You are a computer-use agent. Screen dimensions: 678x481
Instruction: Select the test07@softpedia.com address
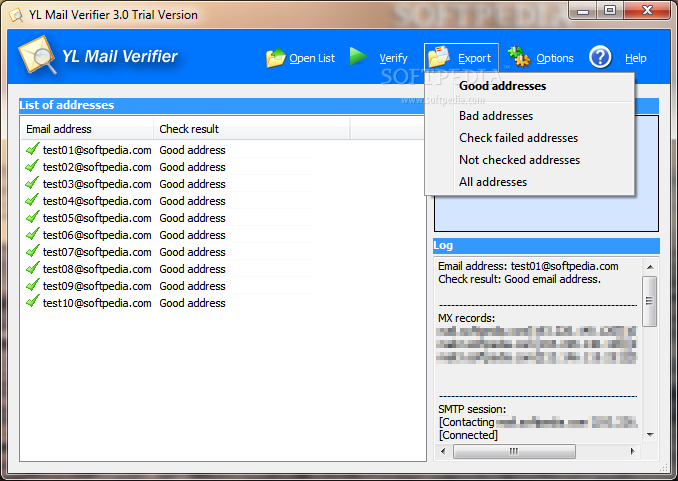(97, 252)
